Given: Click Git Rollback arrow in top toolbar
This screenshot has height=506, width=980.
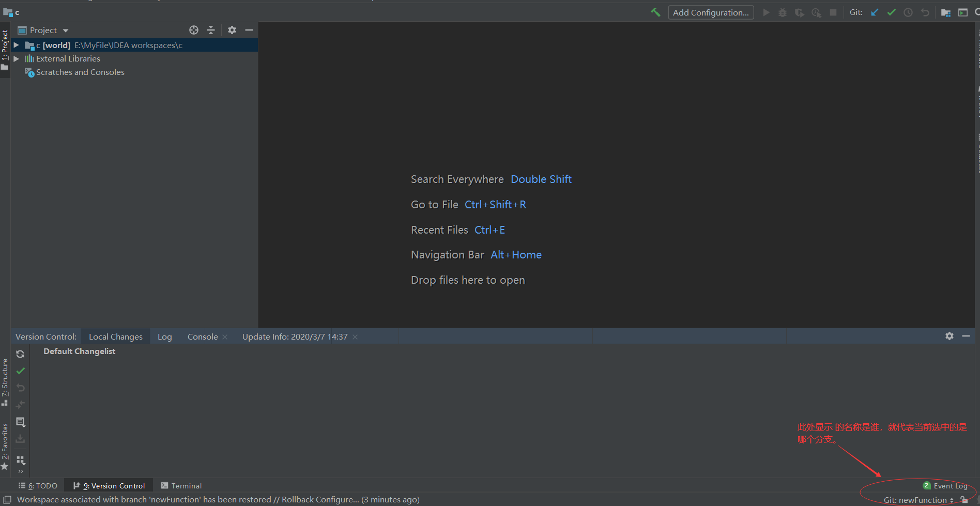Looking at the screenshot, I should (x=925, y=12).
